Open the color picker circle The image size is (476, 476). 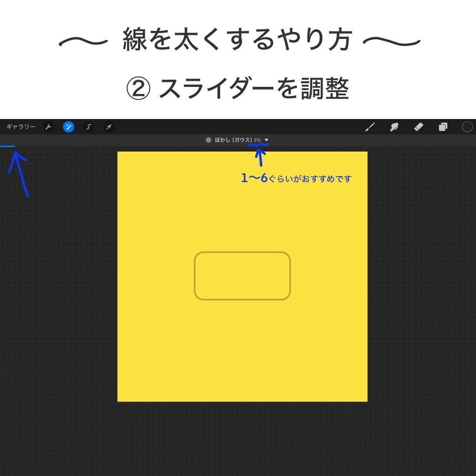tap(467, 126)
